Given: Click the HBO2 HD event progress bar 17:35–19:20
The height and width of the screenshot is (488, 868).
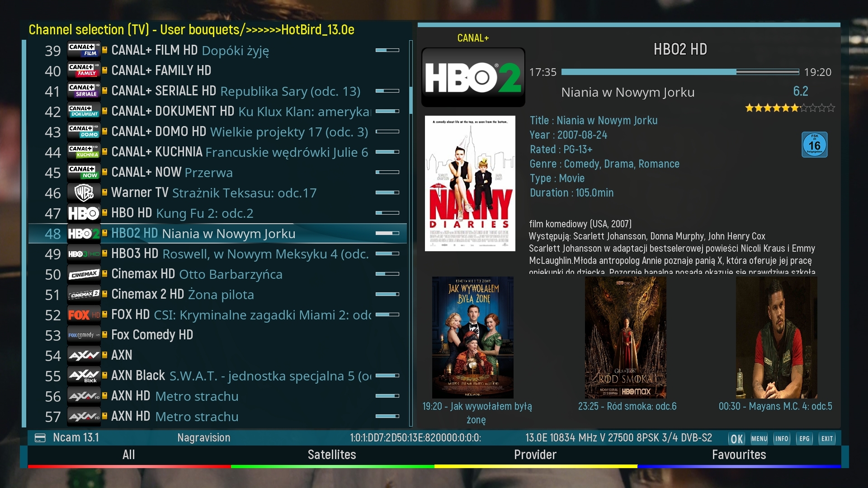Looking at the screenshot, I should pos(680,72).
